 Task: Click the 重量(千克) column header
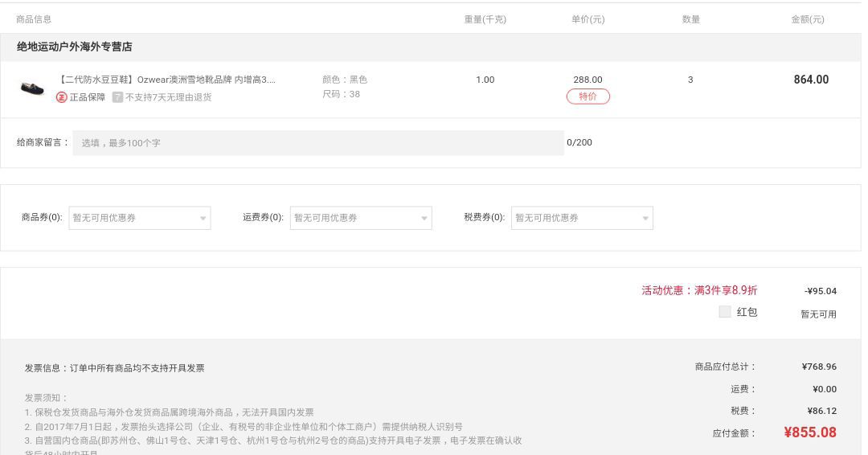click(485, 19)
